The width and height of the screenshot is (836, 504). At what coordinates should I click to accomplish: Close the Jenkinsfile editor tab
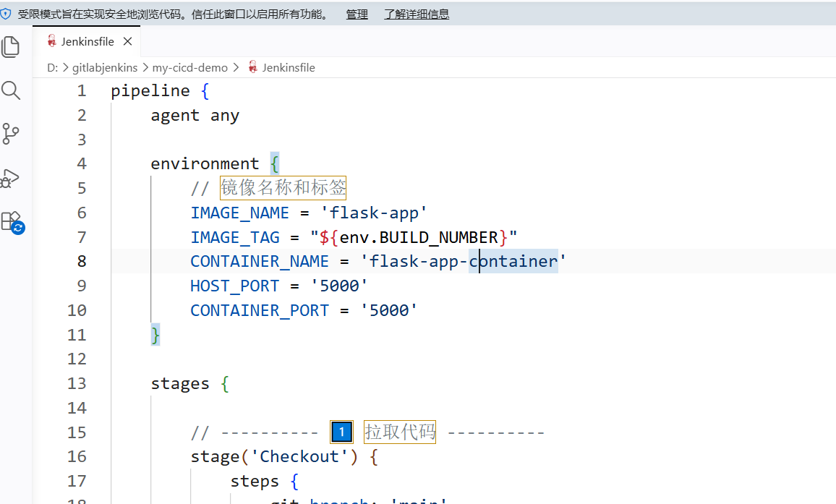coord(127,41)
